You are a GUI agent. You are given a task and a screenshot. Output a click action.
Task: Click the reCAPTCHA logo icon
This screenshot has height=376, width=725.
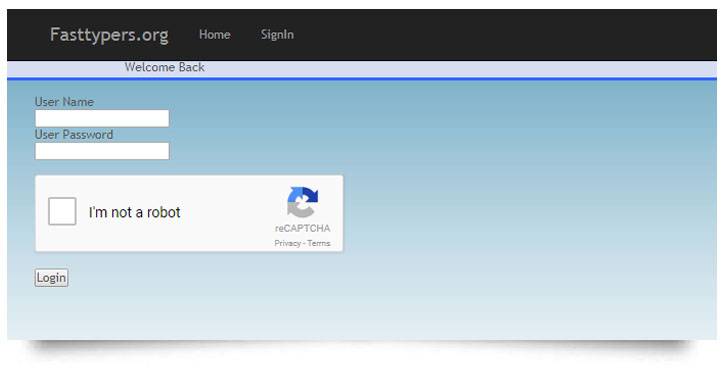tap(302, 202)
